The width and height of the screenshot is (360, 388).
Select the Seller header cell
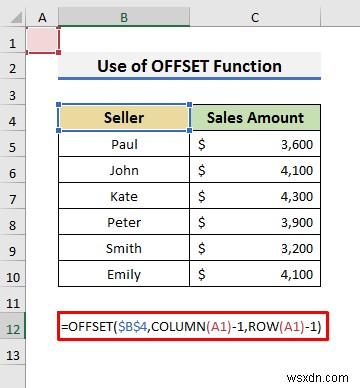(x=124, y=118)
